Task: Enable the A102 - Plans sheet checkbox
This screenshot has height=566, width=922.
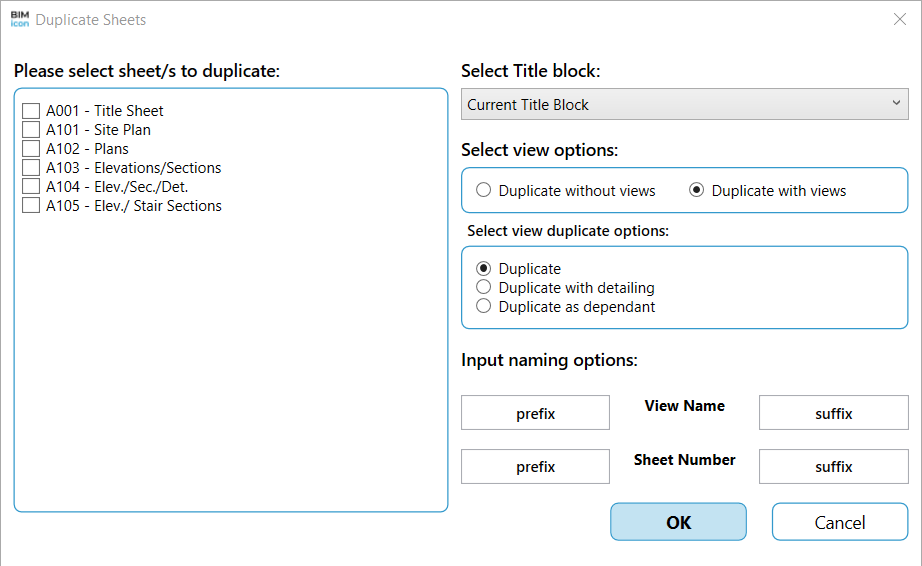Action: pyautogui.click(x=31, y=149)
